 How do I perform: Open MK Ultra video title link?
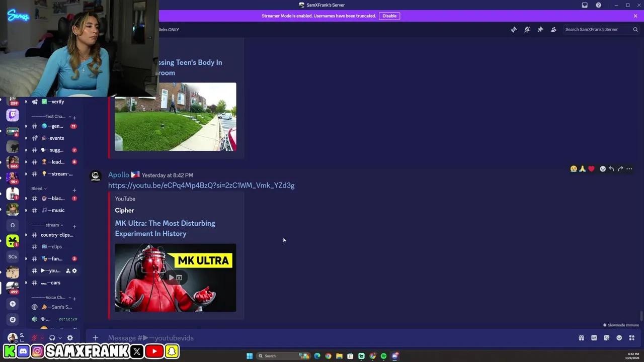point(165,228)
